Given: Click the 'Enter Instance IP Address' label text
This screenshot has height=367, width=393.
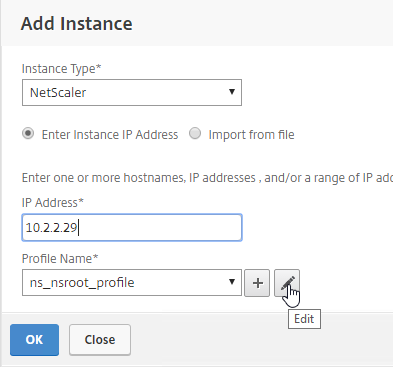Looking at the screenshot, I should [x=110, y=135].
